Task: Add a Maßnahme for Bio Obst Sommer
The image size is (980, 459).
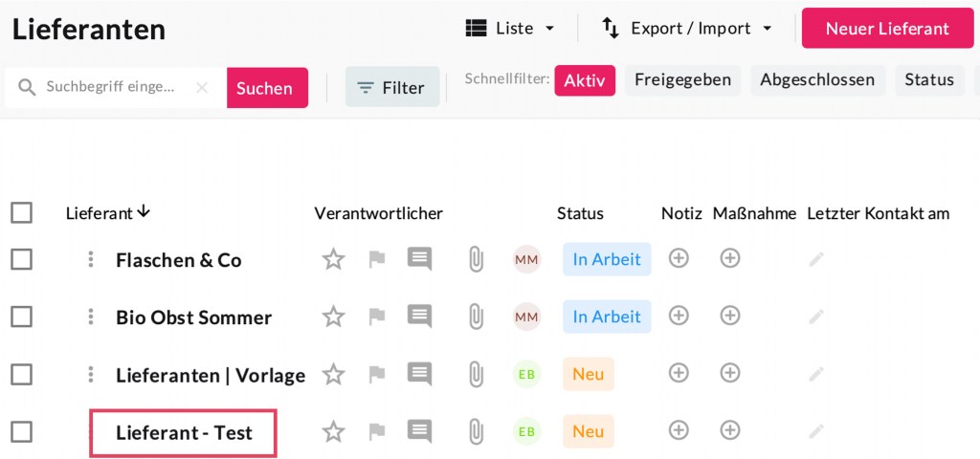Action: [730, 316]
